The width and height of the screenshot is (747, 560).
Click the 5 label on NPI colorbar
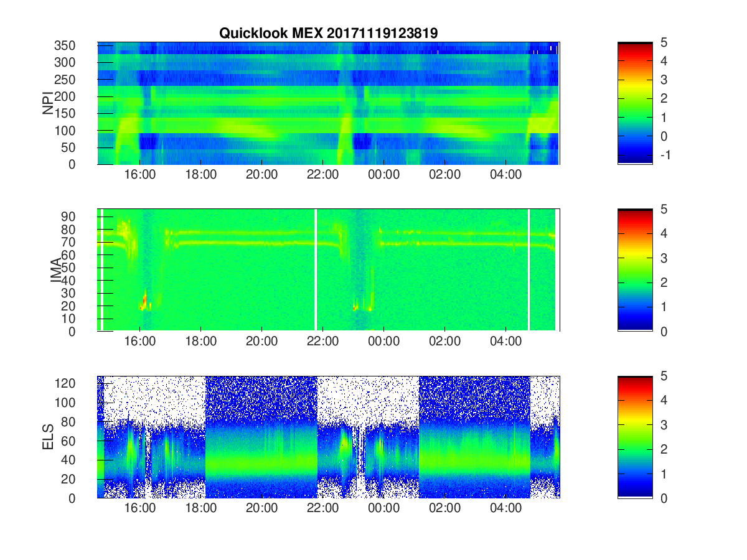click(664, 42)
